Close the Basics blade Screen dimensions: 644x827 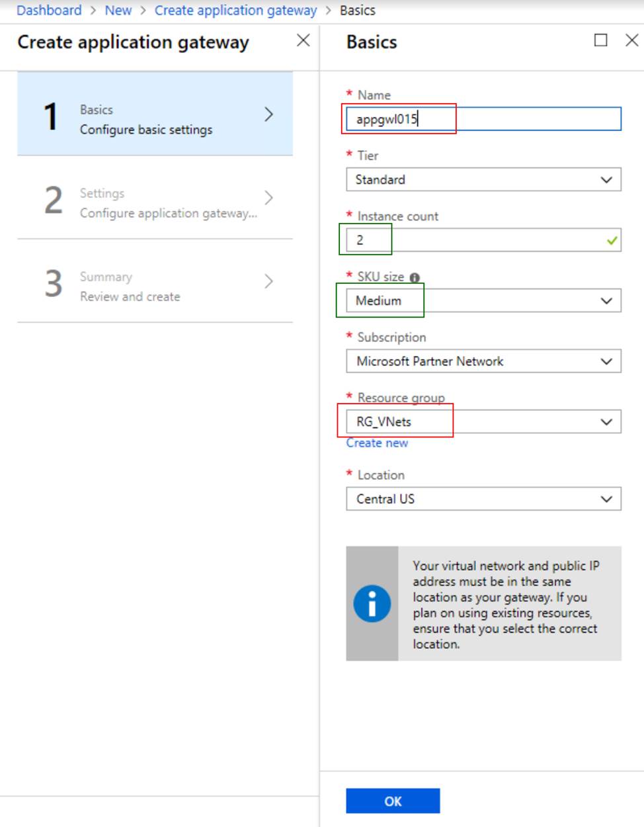[631, 40]
